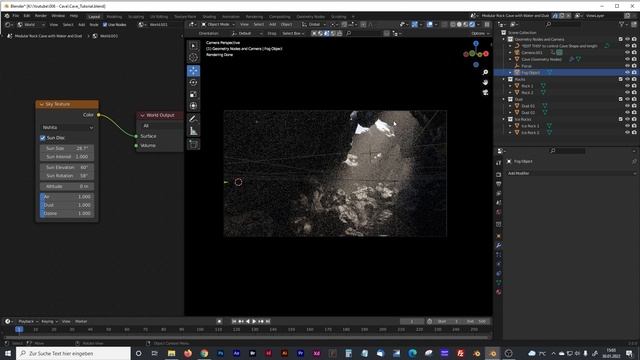
Task: Open the Add Modifier dropdown
Action: pos(571,173)
